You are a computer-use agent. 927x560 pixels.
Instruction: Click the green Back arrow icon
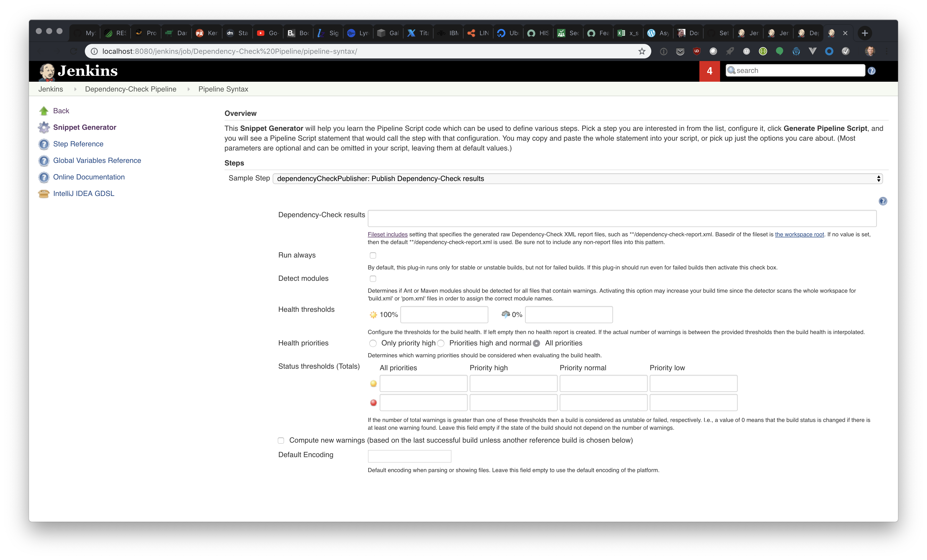click(x=44, y=111)
